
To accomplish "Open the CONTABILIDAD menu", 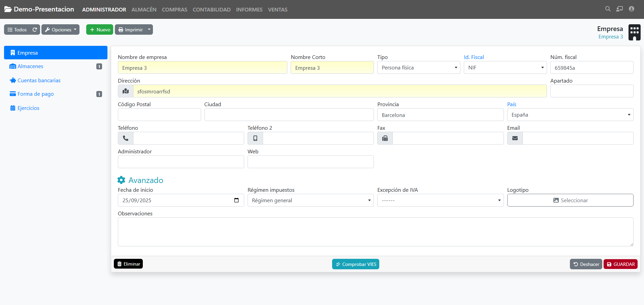I will click(212, 10).
